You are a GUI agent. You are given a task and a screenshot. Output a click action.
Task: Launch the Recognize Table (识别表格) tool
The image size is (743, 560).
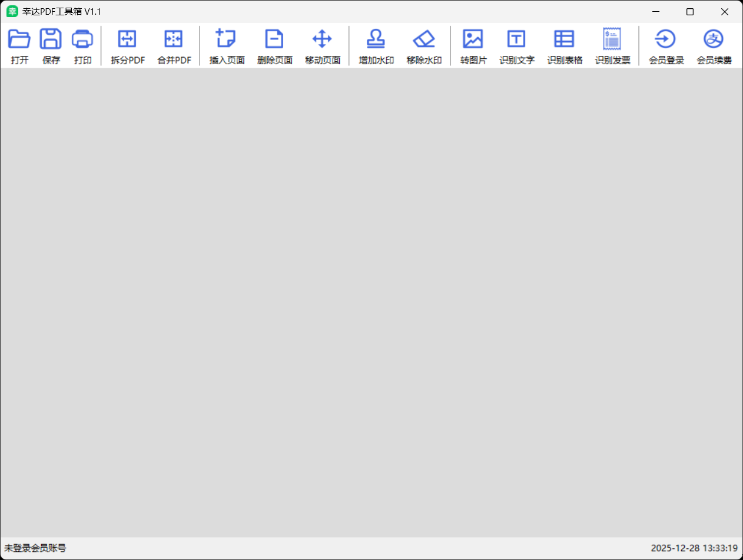click(564, 39)
